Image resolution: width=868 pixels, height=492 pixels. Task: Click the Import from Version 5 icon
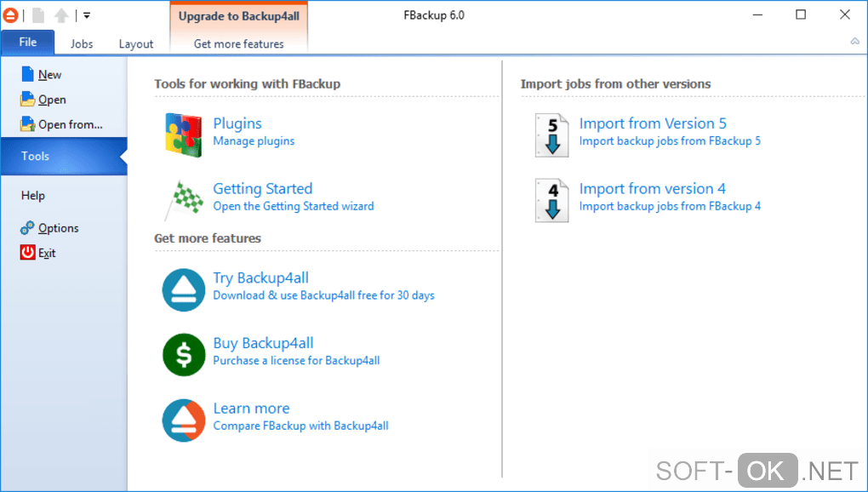click(551, 134)
